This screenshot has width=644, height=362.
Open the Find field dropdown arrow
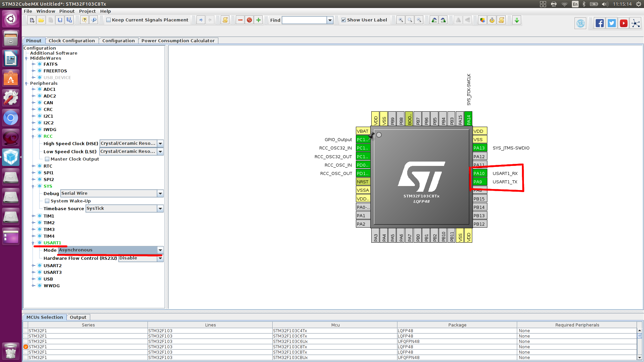pyautogui.click(x=330, y=20)
